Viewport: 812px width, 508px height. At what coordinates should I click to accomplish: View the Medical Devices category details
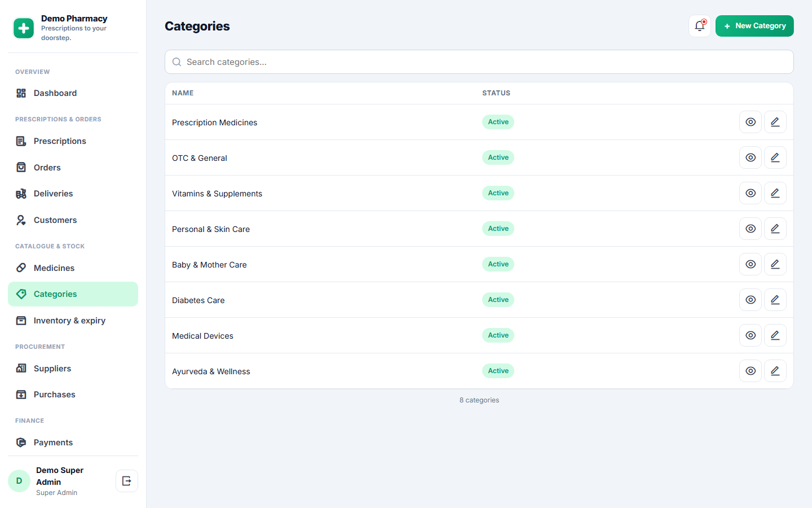[751, 335]
